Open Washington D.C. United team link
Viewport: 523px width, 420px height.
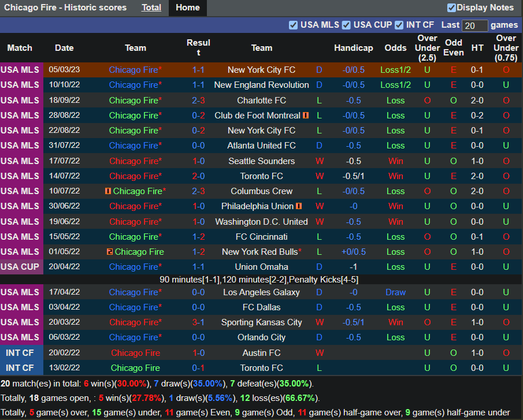pyautogui.click(x=261, y=222)
